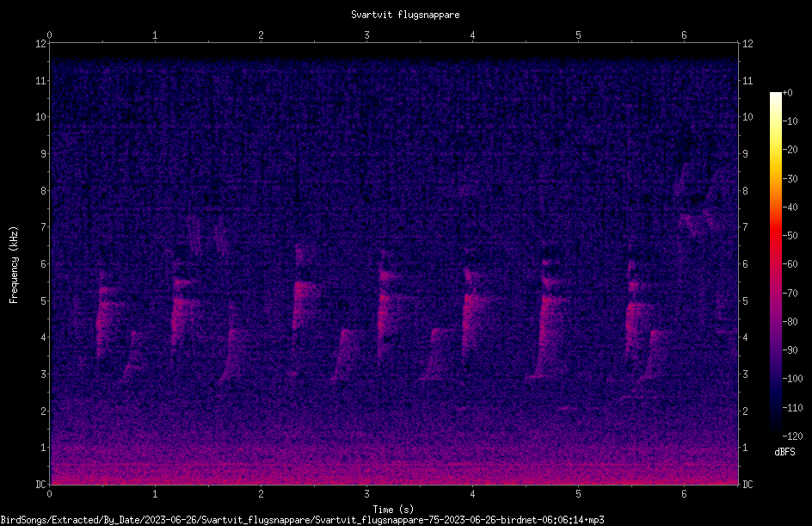Image resolution: width=812 pixels, height=526 pixels.
Task: Click the "-70" color scale label
Action: [x=790, y=294]
